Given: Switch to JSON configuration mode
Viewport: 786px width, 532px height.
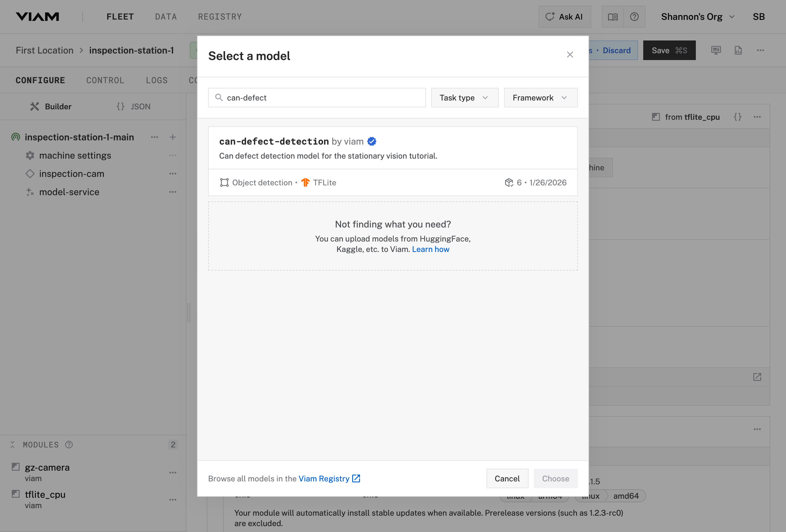Looking at the screenshot, I should [134, 107].
